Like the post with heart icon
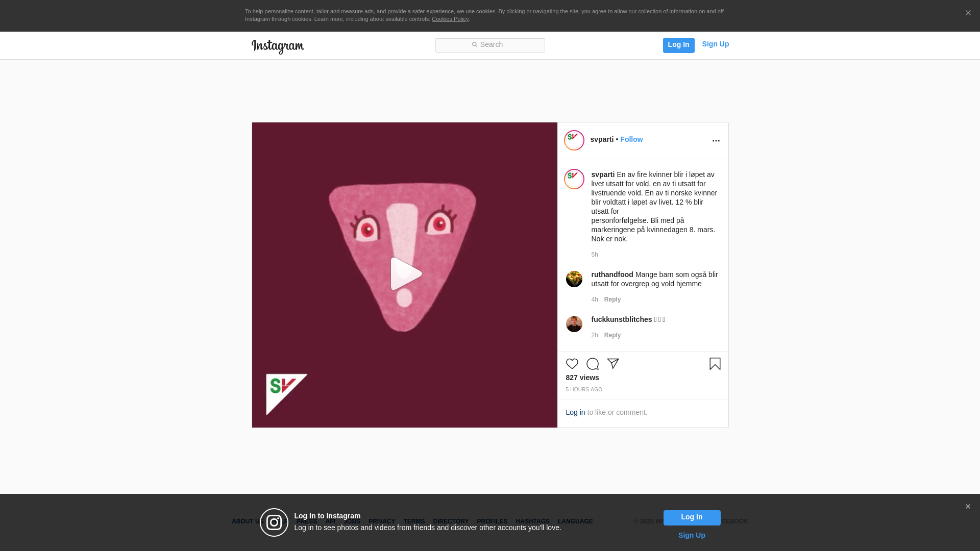This screenshot has width=980, height=551. pos(572,364)
